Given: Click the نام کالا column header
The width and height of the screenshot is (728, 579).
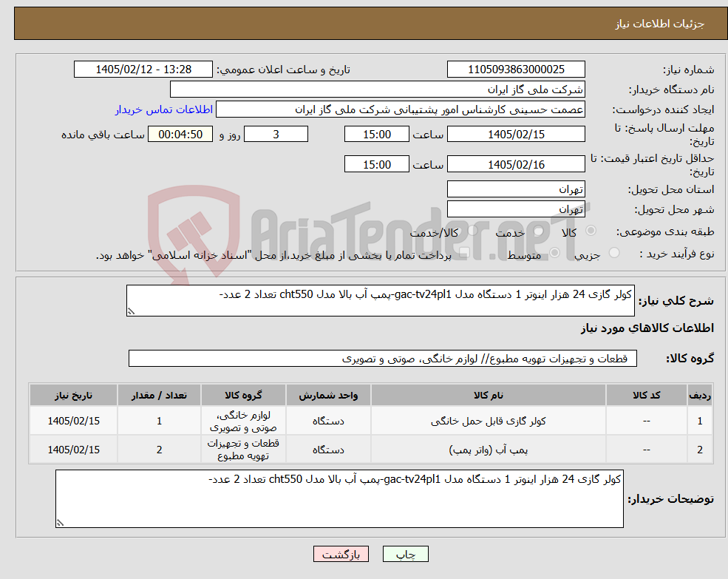Looking at the screenshot, I should (489, 395).
